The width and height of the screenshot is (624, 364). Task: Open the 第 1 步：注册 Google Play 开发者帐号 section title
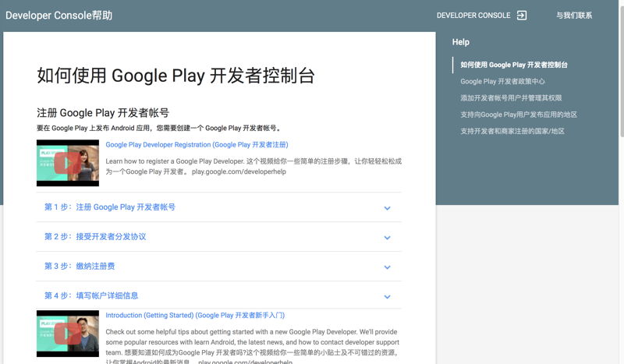[x=110, y=207]
